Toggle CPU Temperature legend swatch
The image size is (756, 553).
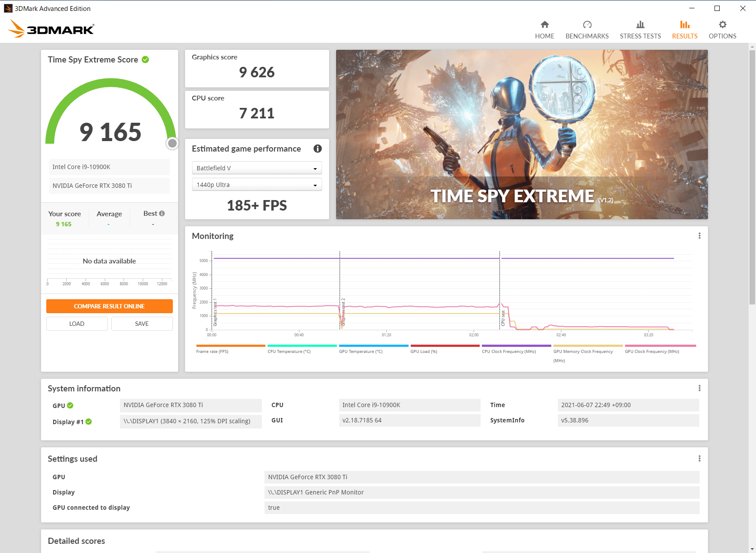pyautogui.click(x=302, y=346)
